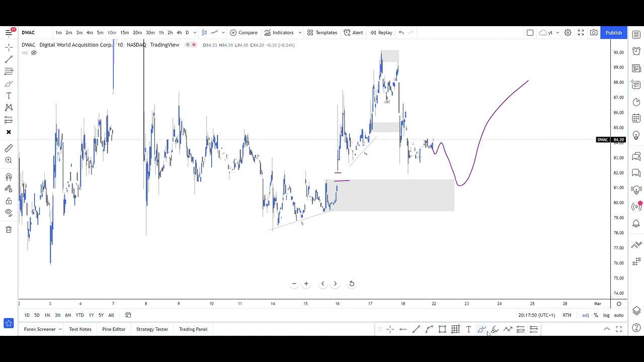Open chart settings gear icon
Viewport: 644px width, 362px height.
568,33
